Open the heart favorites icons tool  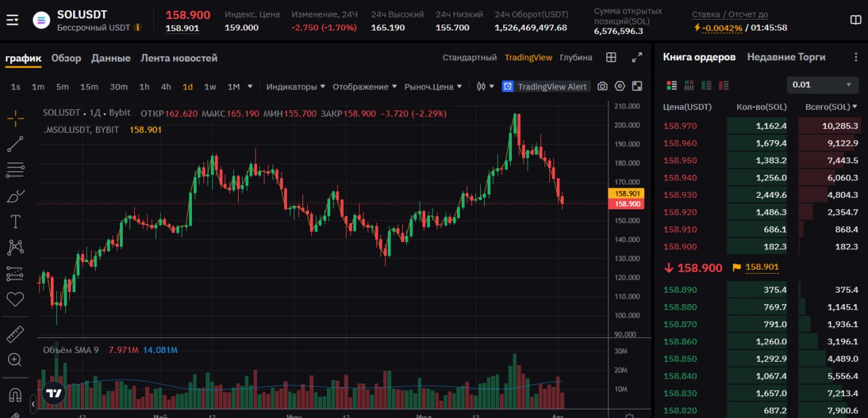click(x=15, y=299)
